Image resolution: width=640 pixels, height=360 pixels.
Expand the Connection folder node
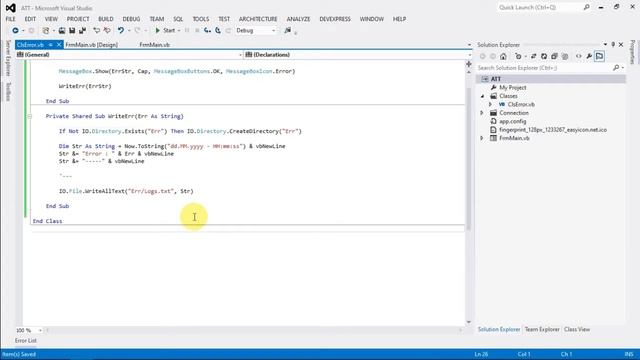pyautogui.click(x=482, y=113)
